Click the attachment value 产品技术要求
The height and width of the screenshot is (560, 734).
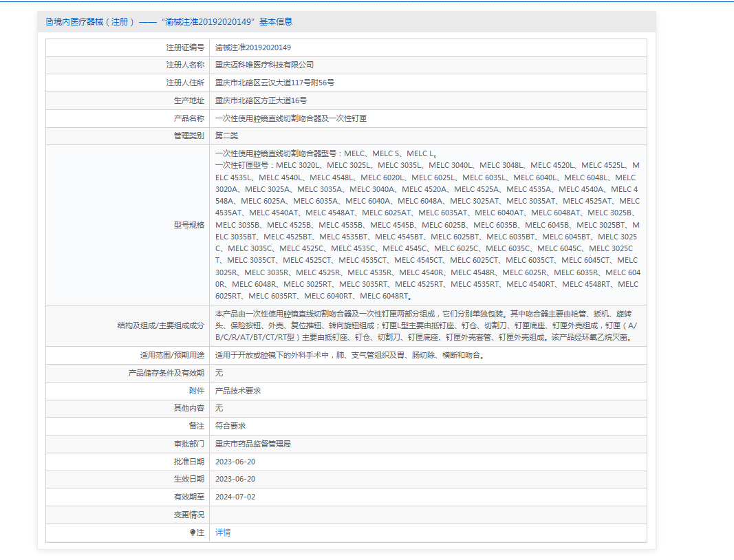coord(238,391)
